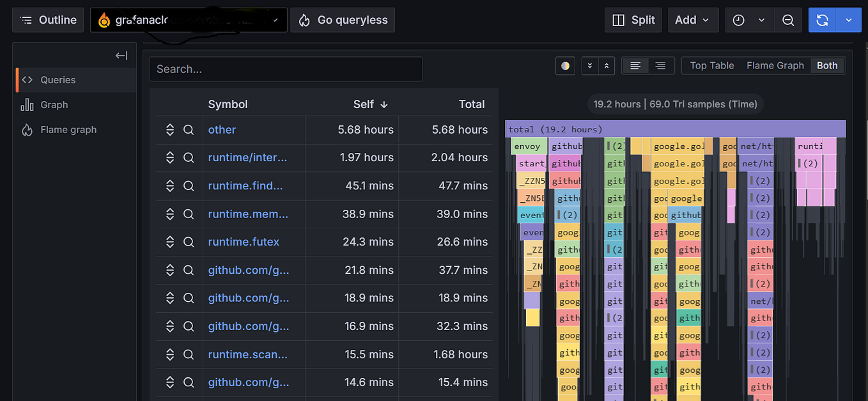Image resolution: width=868 pixels, height=401 pixels.
Task: Click the color scheme swatch button
Action: (565, 65)
